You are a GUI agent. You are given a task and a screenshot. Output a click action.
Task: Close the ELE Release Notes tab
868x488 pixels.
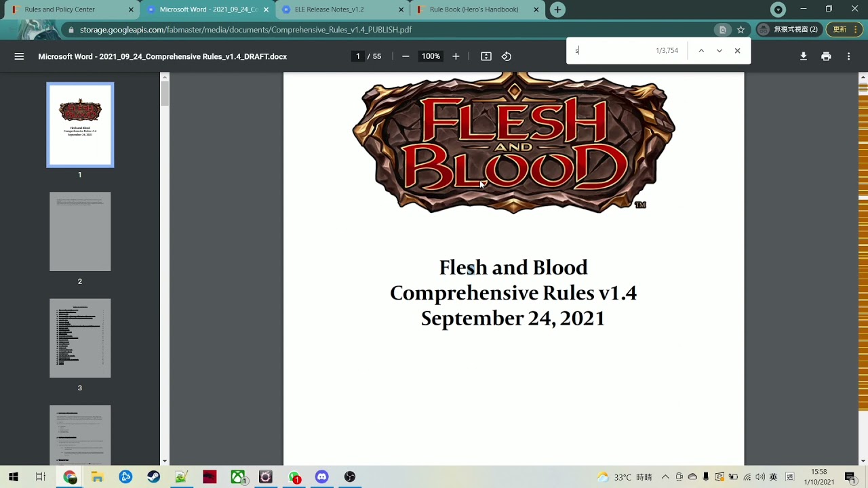[401, 9]
